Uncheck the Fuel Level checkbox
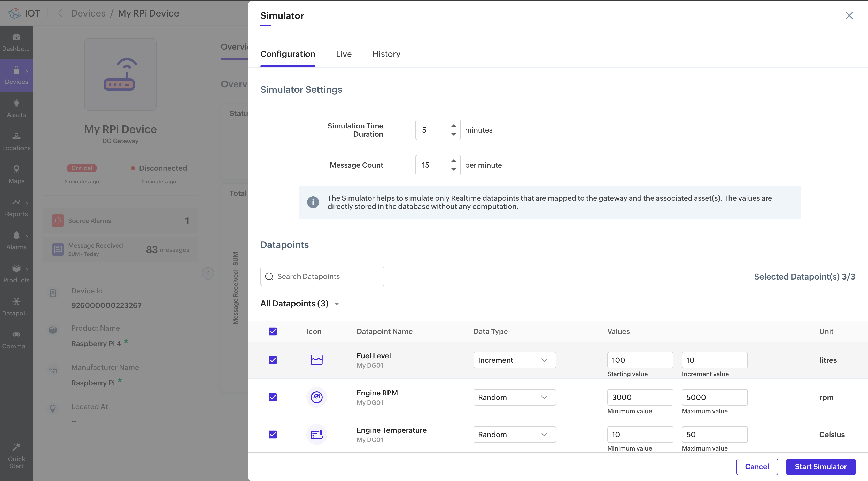 pyautogui.click(x=273, y=360)
